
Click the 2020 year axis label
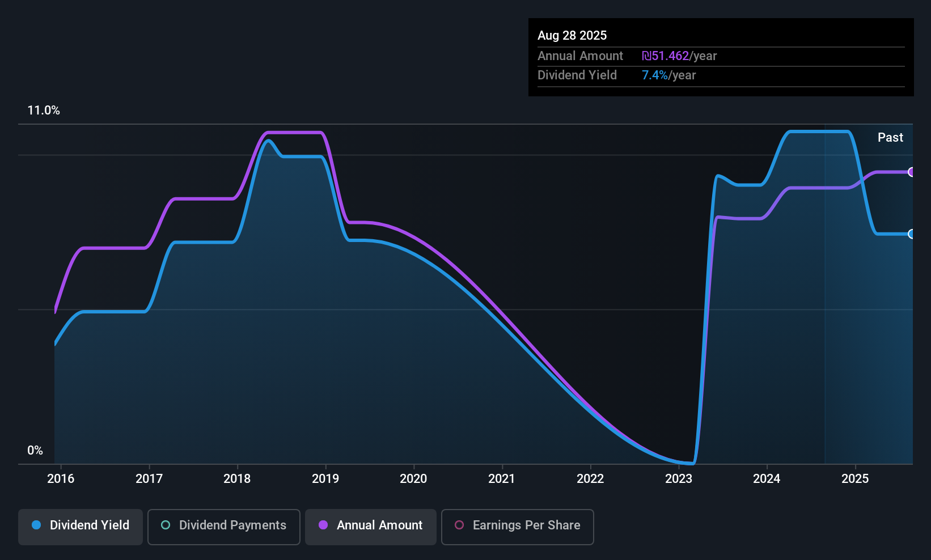point(413,479)
